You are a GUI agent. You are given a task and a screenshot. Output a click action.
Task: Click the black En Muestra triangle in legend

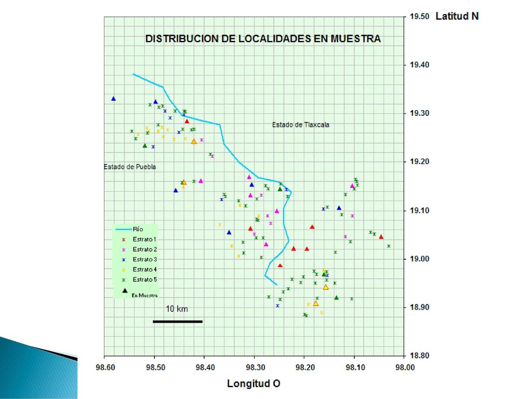pyautogui.click(x=125, y=290)
